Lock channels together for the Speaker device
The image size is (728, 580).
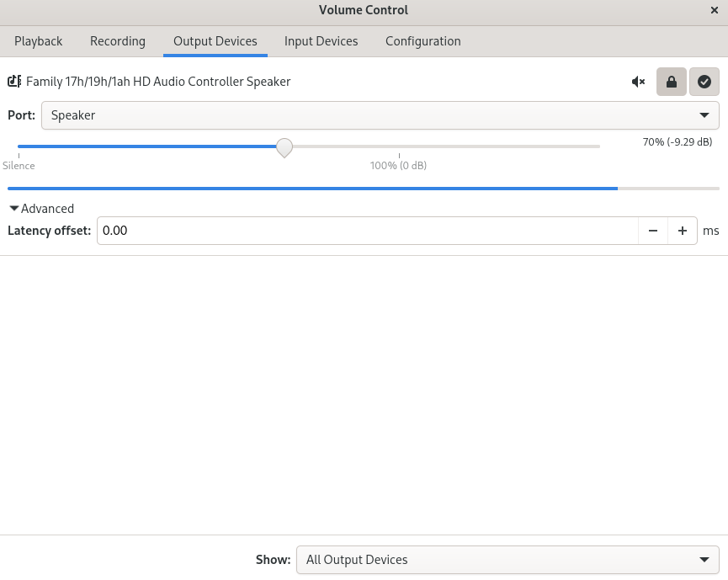click(671, 82)
